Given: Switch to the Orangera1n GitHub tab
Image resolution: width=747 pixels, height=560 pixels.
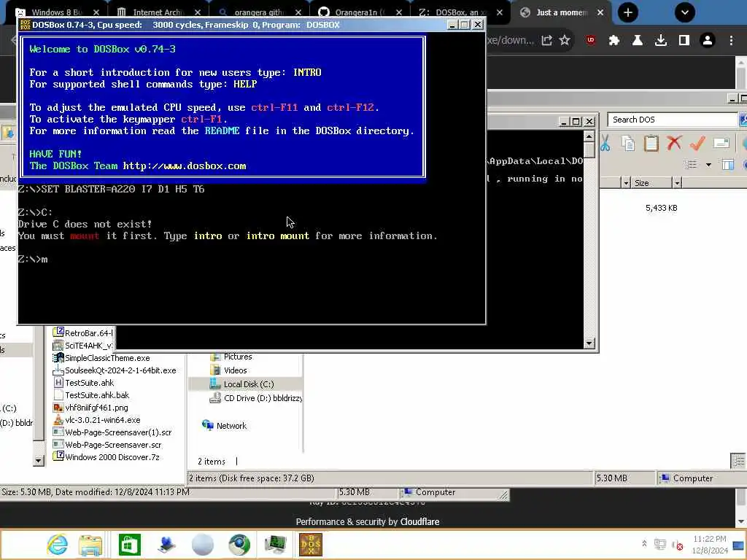Looking at the screenshot, I should tap(358, 12).
